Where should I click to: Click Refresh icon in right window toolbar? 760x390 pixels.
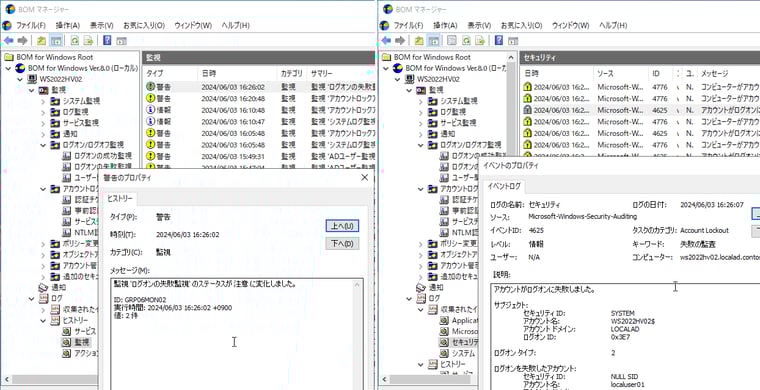coord(466,41)
